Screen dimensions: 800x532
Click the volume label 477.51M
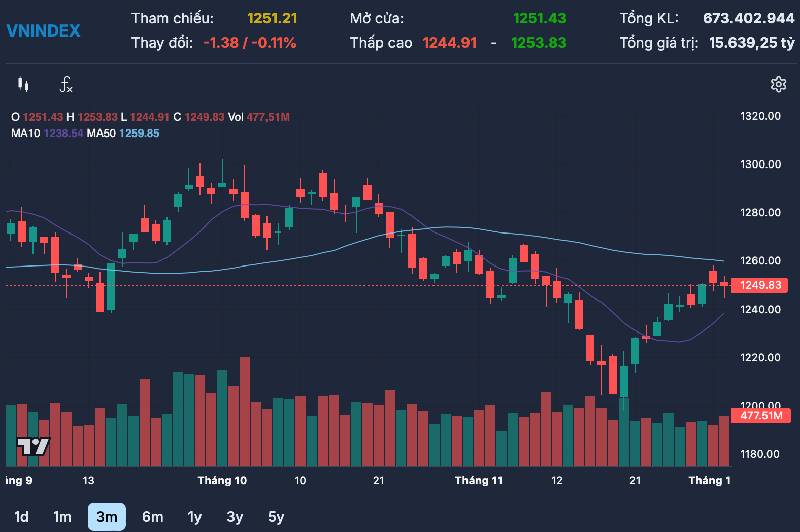(x=760, y=416)
